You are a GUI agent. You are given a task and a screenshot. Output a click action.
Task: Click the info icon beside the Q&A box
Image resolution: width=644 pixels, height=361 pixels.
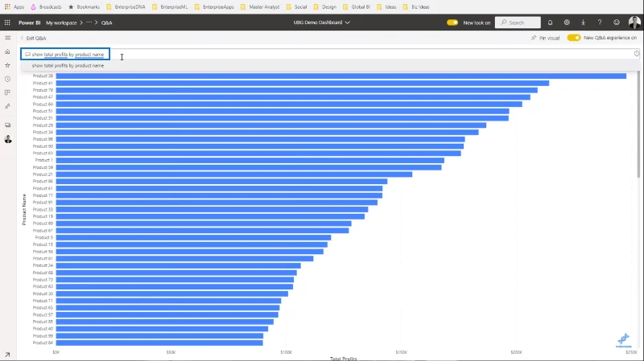(637, 54)
